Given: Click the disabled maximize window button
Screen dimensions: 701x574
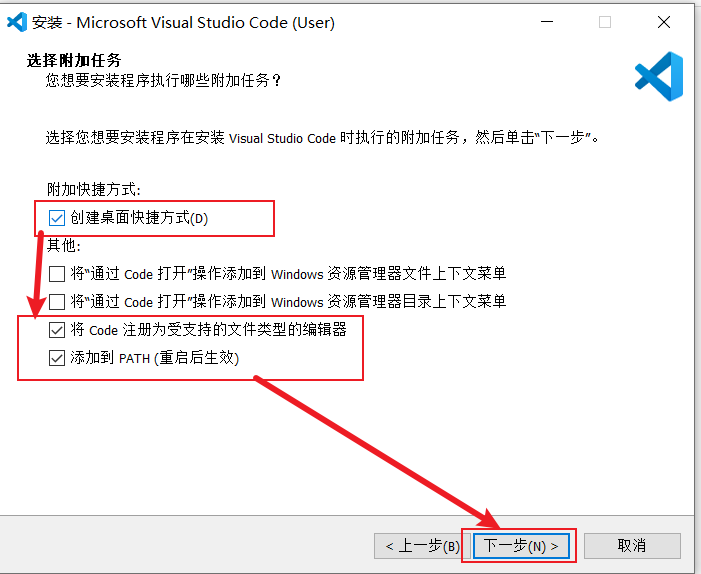Looking at the screenshot, I should tap(605, 22).
